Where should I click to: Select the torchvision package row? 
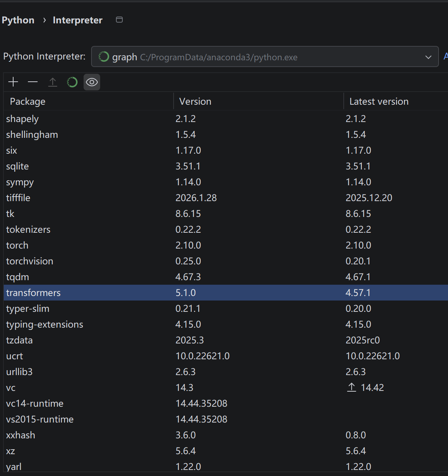(226, 261)
